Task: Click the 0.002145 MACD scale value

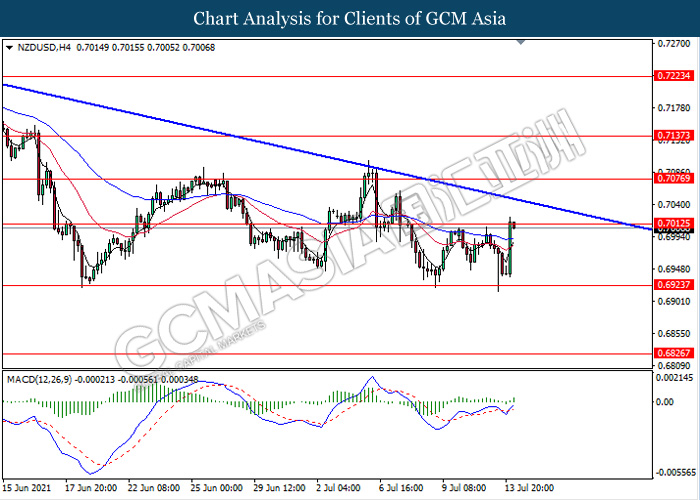Action: click(x=676, y=377)
